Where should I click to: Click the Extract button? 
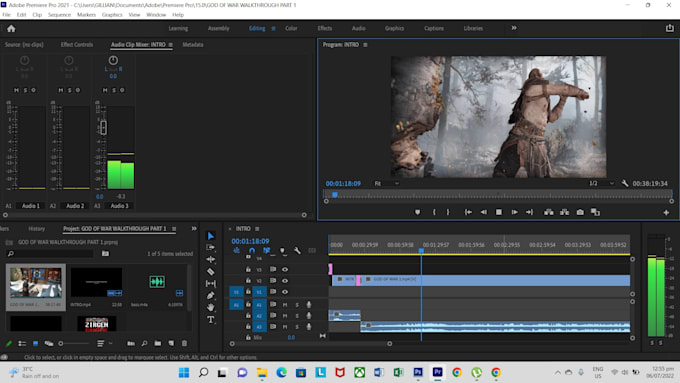click(x=564, y=212)
